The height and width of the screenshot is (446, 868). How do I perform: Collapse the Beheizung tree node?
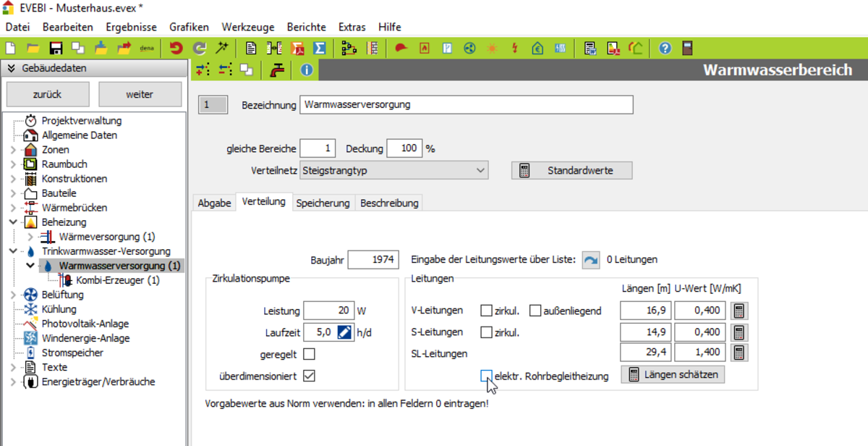point(12,222)
